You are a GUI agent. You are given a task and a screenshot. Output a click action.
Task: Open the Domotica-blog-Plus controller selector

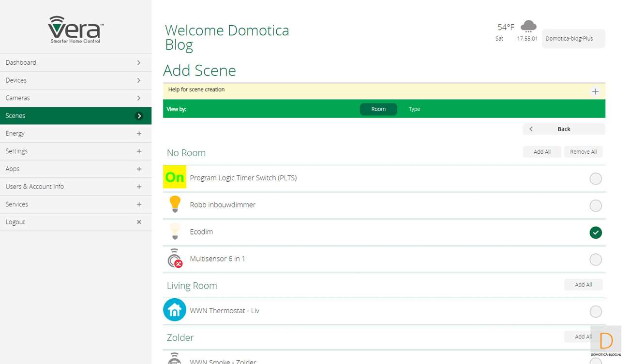573,39
